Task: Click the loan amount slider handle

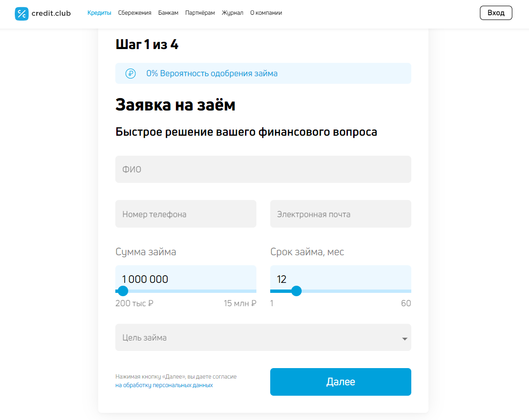Action: 123,291
